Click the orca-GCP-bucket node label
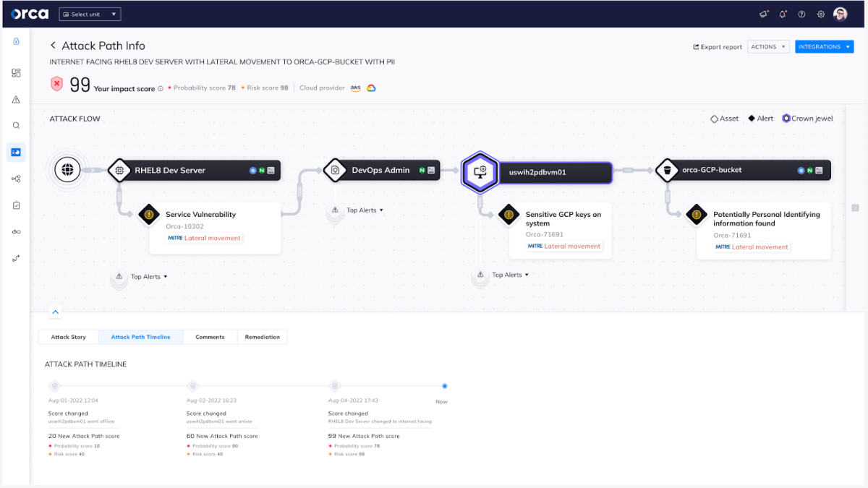This screenshot has width=868, height=488. point(712,171)
